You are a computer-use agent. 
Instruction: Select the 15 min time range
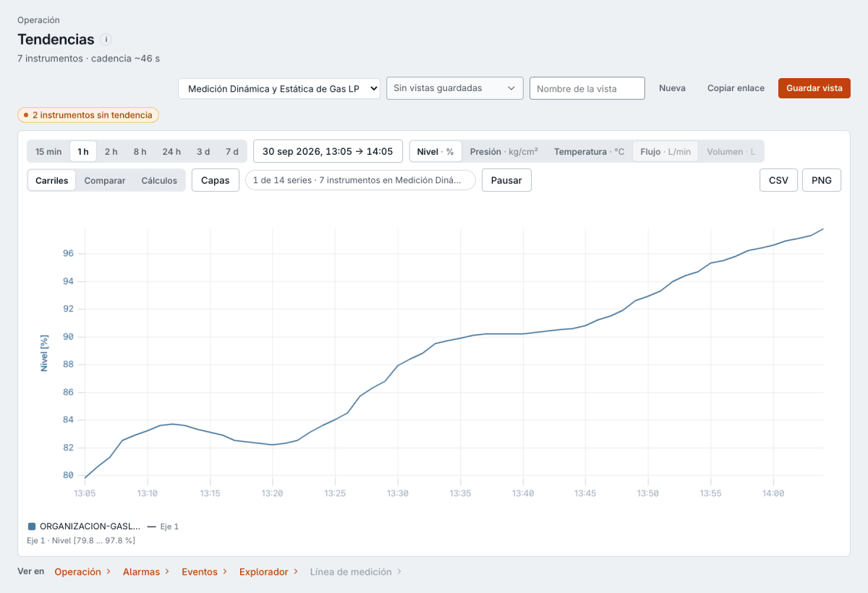[48, 151]
